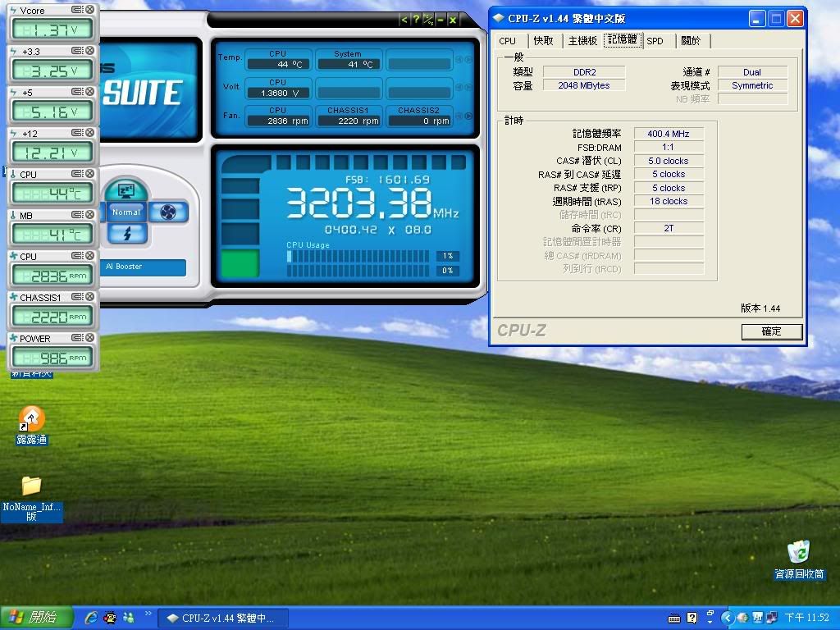The height and width of the screenshot is (630, 840).
Task: Open settings icon on the POWER fan widget
Action: 77,337
